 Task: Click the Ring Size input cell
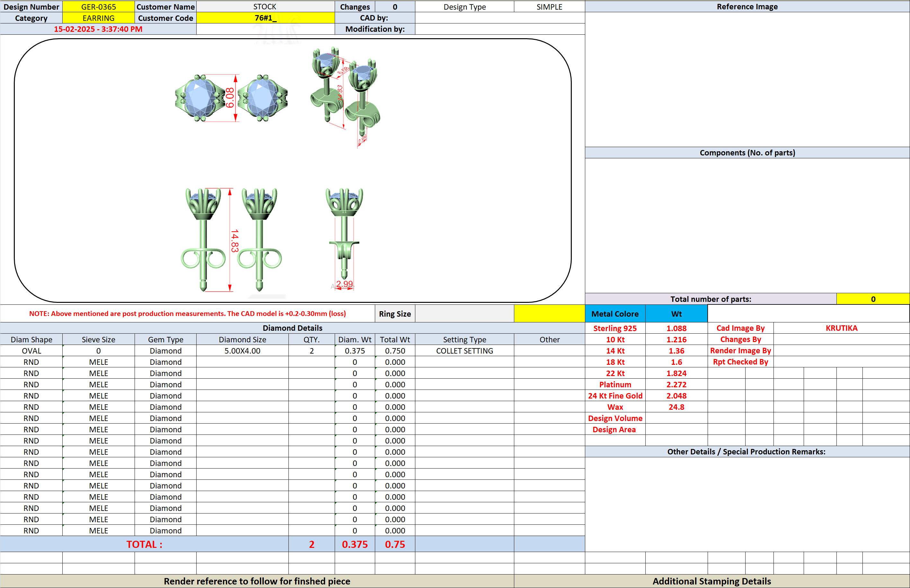coord(464,313)
